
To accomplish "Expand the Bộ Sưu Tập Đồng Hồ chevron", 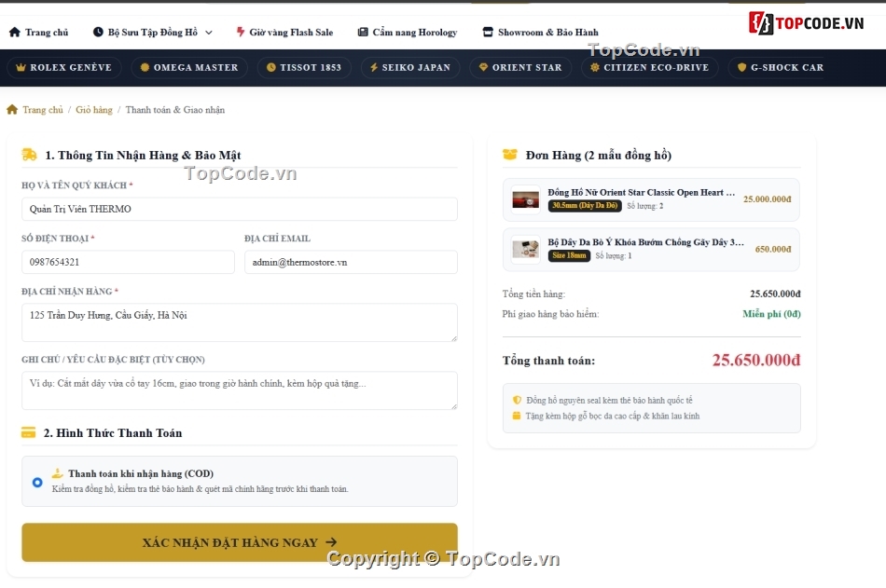I will [209, 33].
